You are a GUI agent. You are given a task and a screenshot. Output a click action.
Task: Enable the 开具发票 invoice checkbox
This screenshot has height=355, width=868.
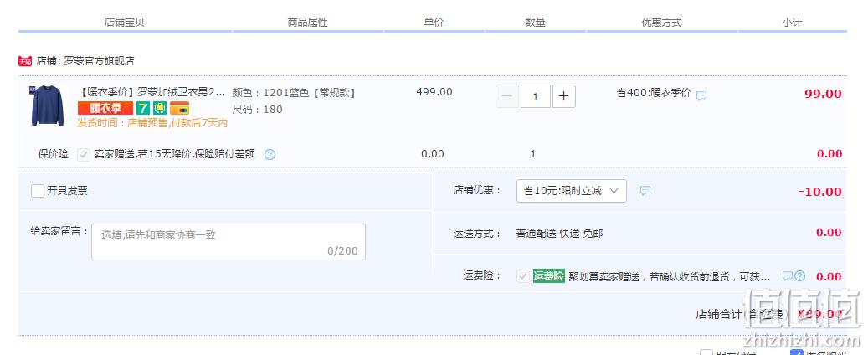38,191
